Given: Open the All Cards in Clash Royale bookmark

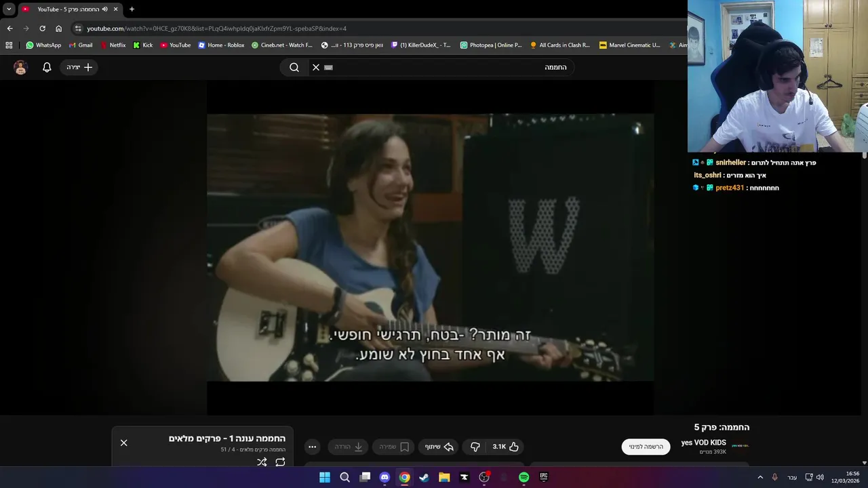Looking at the screenshot, I should tap(560, 45).
